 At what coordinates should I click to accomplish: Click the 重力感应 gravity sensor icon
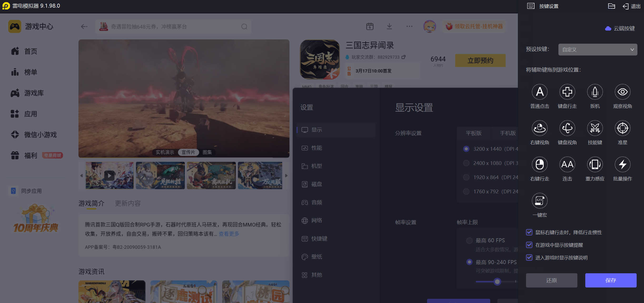coord(595,165)
